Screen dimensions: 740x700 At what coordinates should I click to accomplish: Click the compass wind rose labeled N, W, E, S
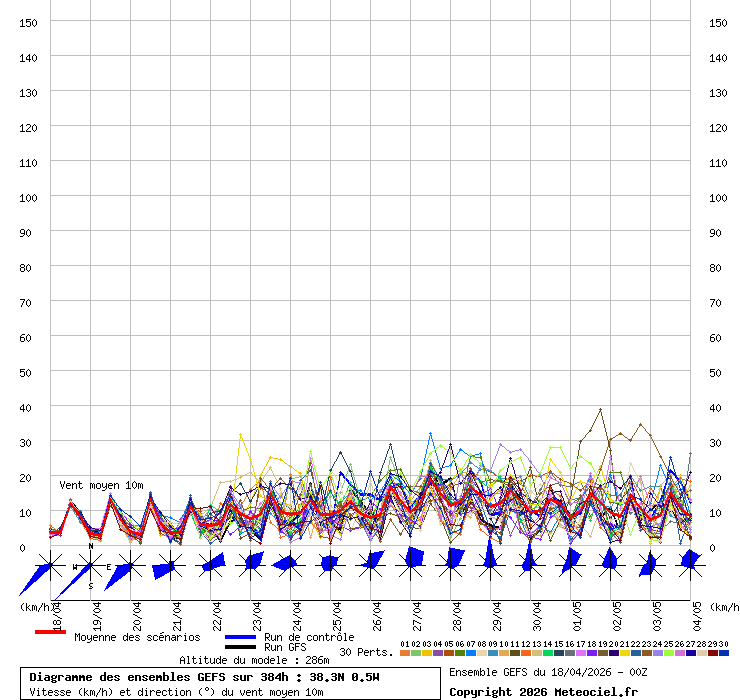tap(91, 567)
